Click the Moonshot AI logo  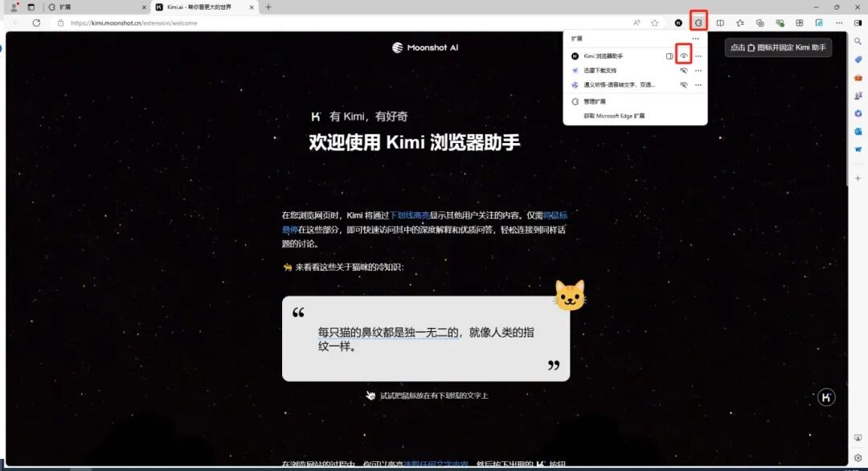pos(425,47)
